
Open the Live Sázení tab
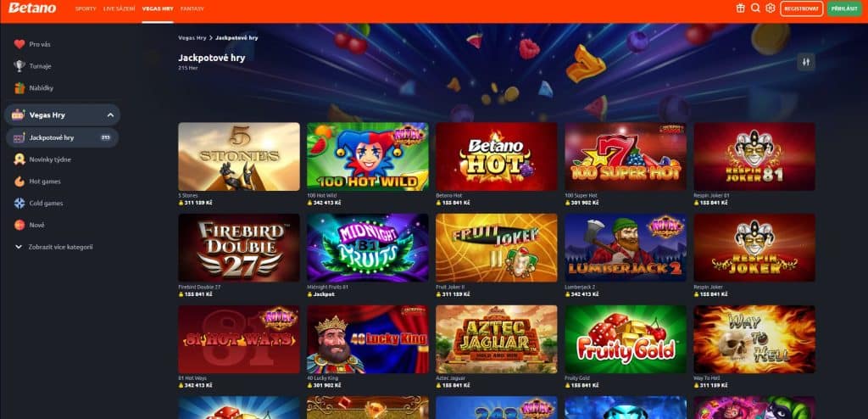click(119, 8)
